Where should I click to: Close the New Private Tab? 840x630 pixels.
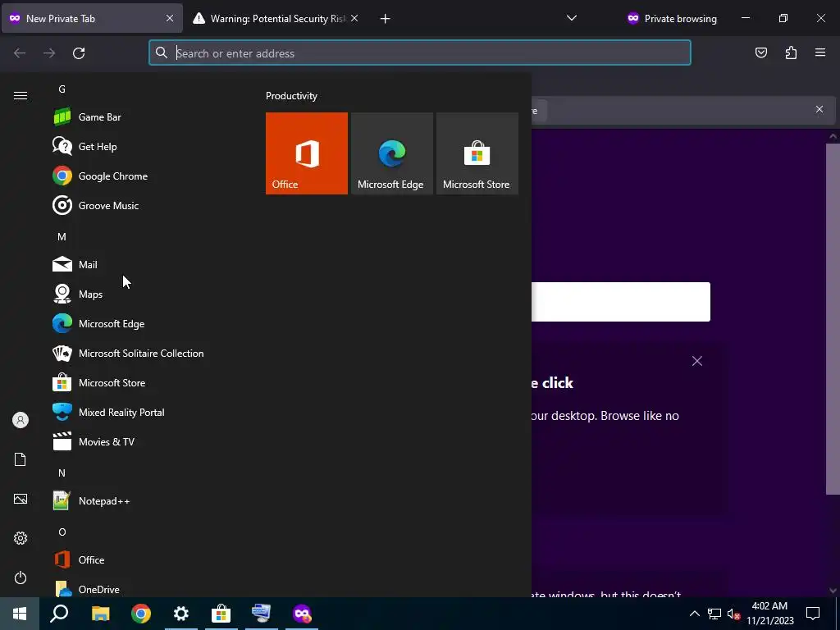170,18
